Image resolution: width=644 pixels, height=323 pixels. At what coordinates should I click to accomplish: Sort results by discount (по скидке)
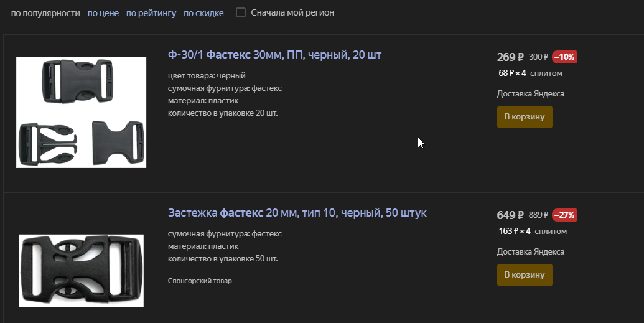tap(203, 13)
